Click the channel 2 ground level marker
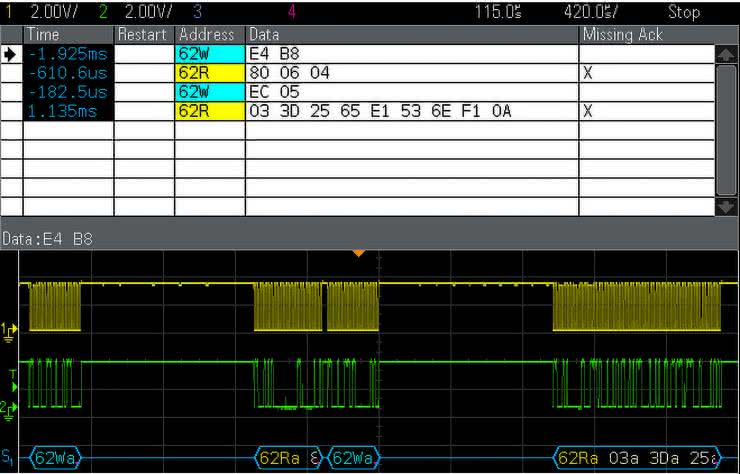The height and width of the screenshot is (474, 740). coord(11,408)
